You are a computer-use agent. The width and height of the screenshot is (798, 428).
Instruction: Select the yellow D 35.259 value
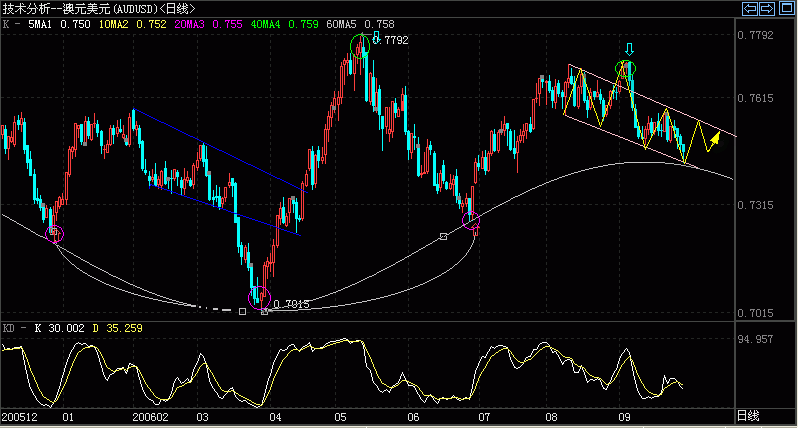point(118,329)
